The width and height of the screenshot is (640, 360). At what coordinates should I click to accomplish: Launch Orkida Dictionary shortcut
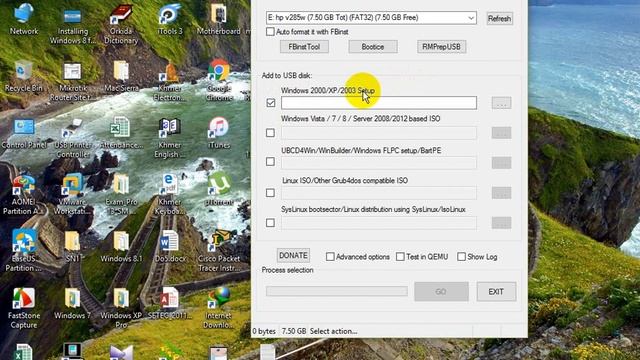121,24
